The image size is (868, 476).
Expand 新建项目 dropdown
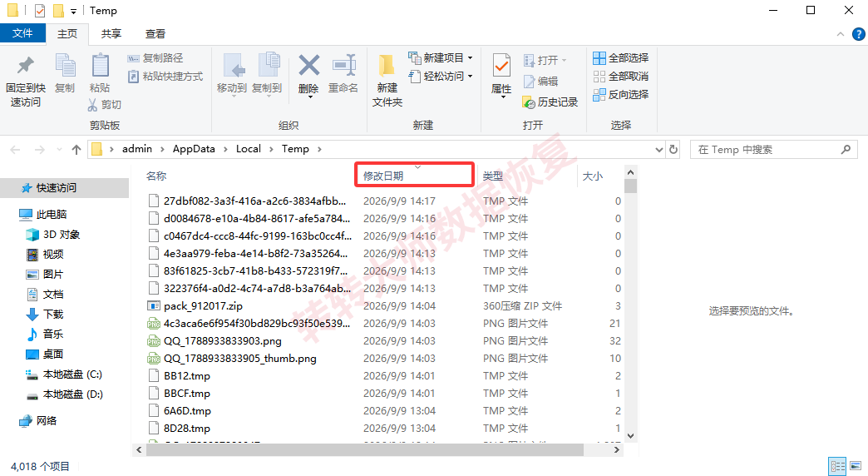[x=470, y=57]
